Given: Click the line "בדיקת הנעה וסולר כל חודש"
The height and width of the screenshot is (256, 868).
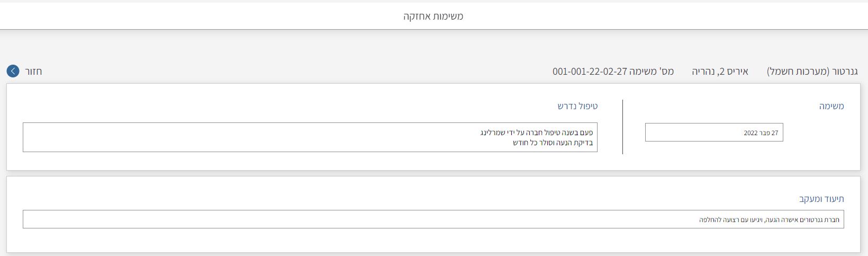Looking at the screenshot, I should [x=553, y=143].
